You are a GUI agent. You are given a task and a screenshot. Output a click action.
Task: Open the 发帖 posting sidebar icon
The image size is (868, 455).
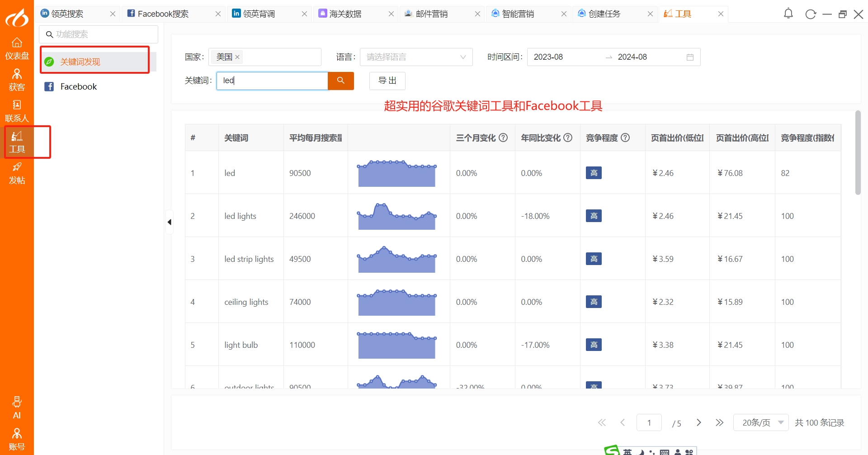[x=17, y=174]
